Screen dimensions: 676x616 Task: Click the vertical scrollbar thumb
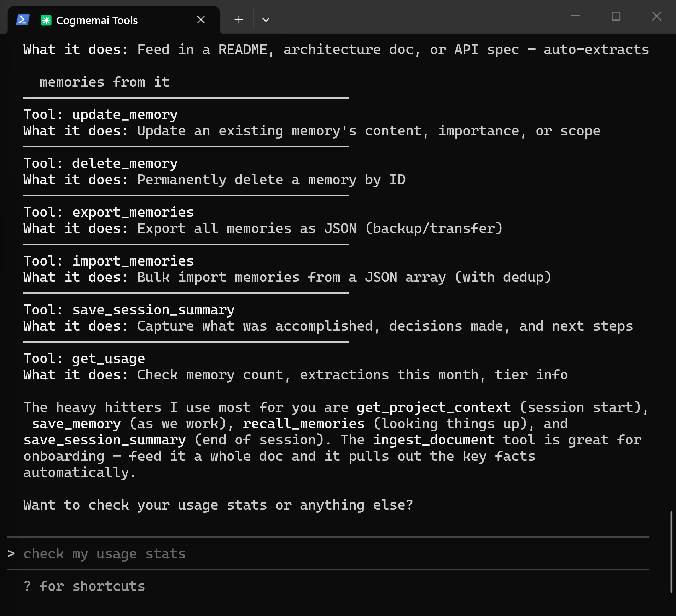(x=671, y=552)
